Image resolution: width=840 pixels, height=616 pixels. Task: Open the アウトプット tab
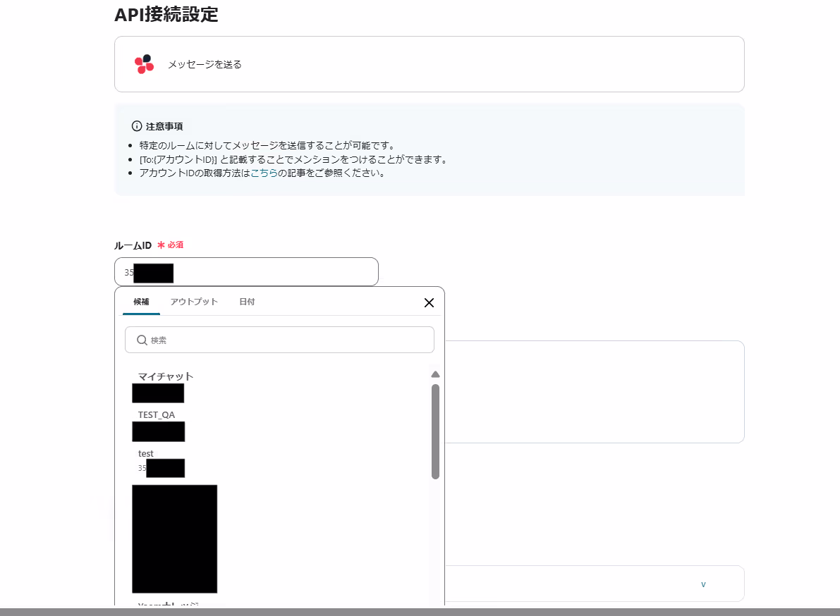tap(194, 302)
